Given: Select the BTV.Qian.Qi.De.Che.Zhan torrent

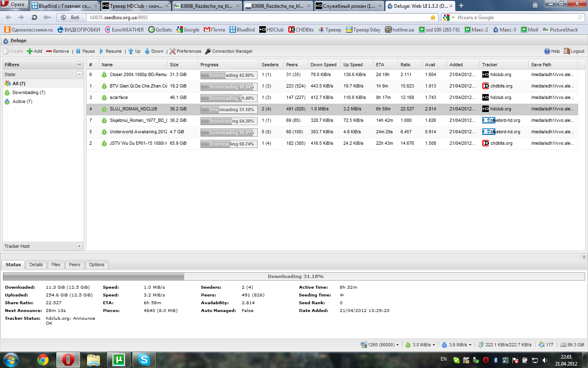Looking at the screenshot, I should 332,86.
